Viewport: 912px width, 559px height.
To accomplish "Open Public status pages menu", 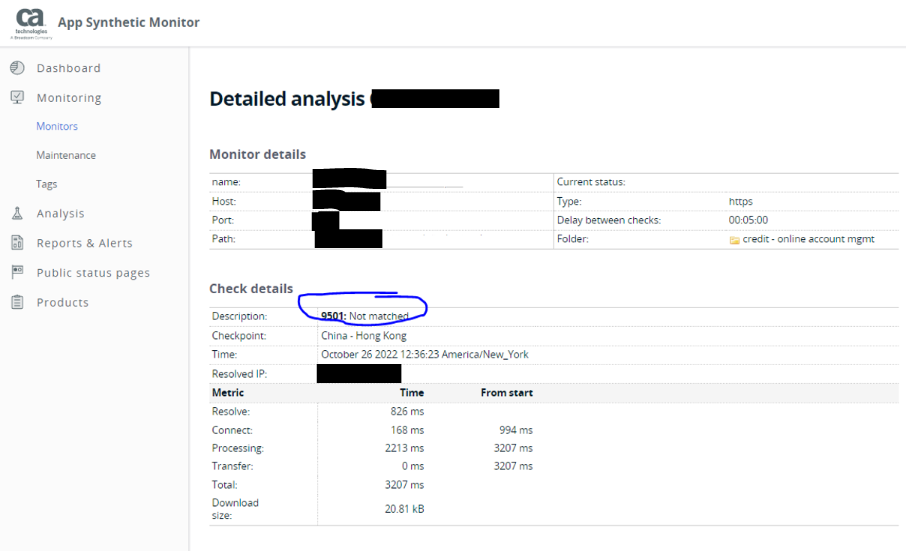I will tap(93, 273).
